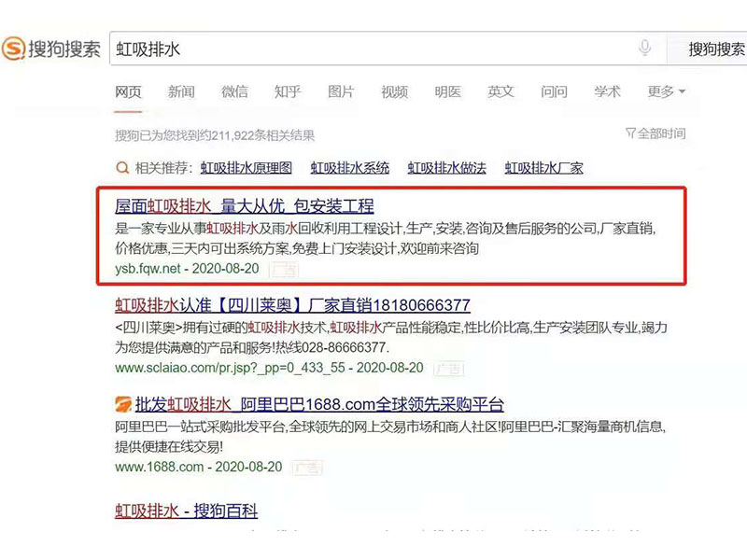Switch to the 英文 tab
747x560 pixels.
coord(500,91)
